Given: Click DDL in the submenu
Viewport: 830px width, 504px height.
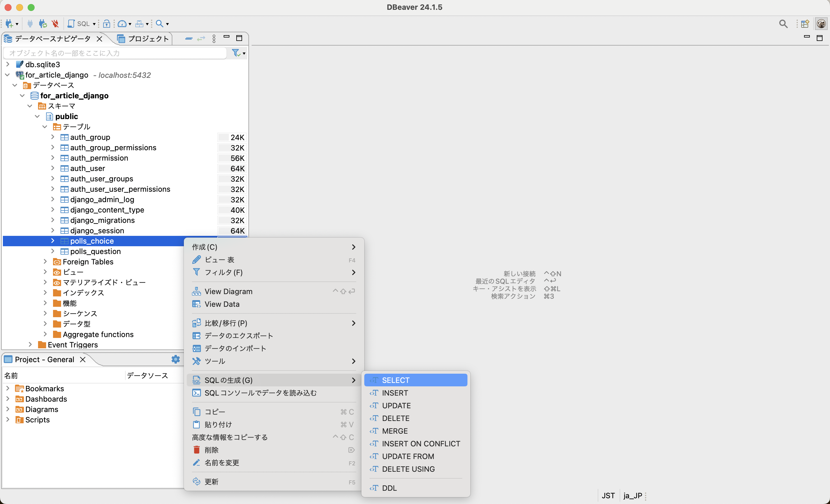Looking at the screenshot, I should click(x=389, y=488).
